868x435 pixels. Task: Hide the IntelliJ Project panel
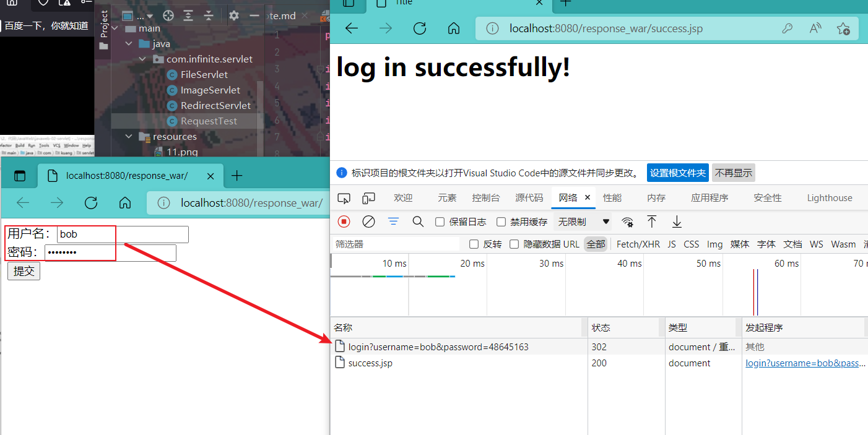click(x=254, y=15)
